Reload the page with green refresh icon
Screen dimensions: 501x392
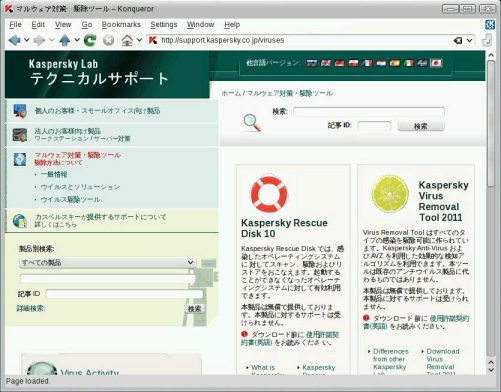(x=90, y=40)
